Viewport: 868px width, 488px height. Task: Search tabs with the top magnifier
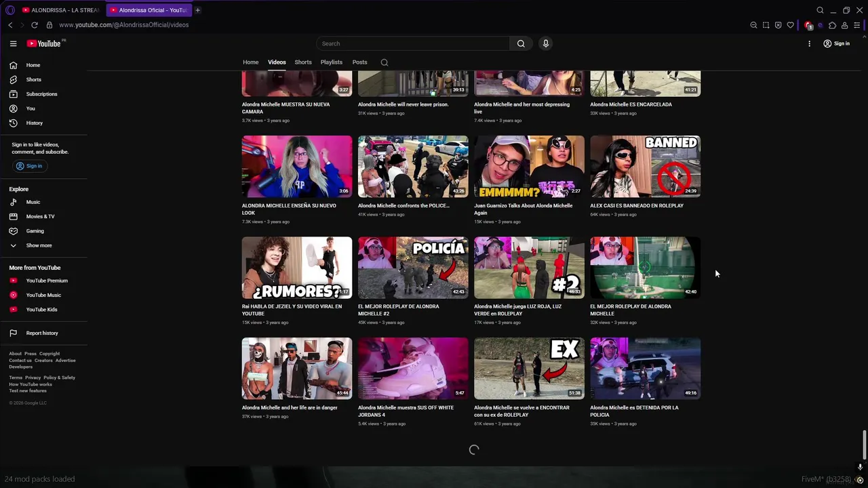[820, 10]
